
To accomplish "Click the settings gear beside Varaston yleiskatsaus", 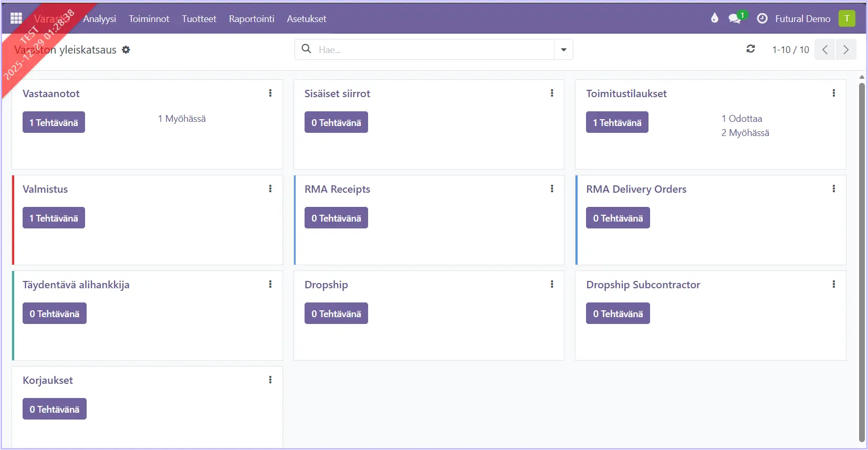I will coord(126,50).
